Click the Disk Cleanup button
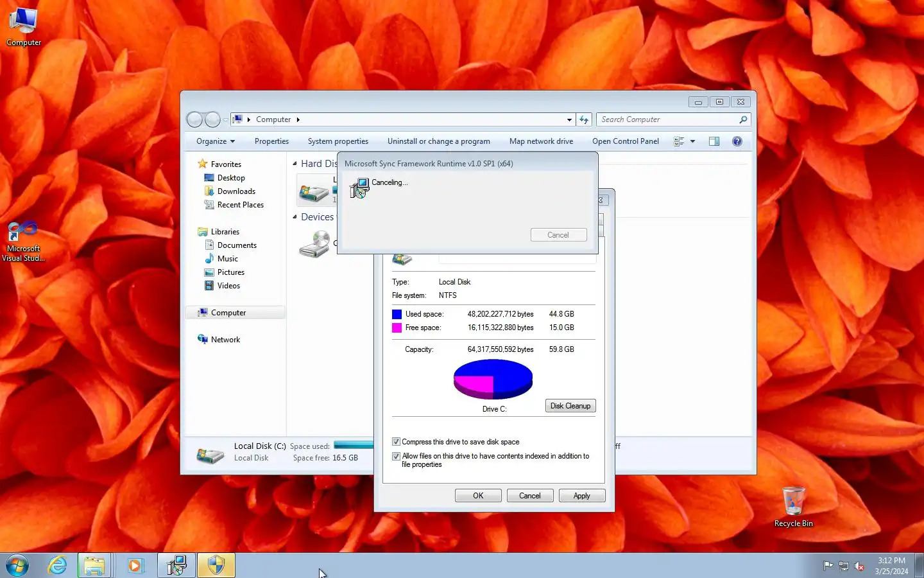Image resolution: width=924 pixels, height=578 pixels. (570, 406)
